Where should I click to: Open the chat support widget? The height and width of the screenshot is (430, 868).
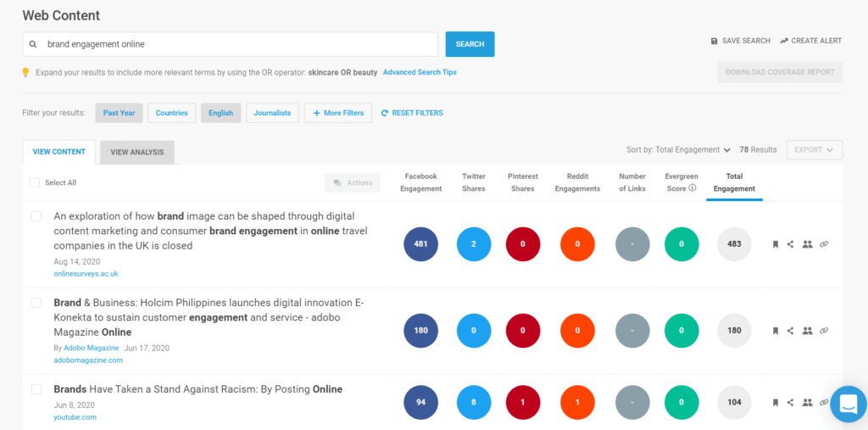[849, 404]
